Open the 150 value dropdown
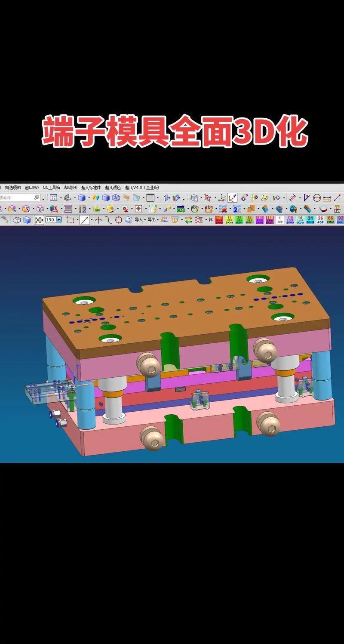Image resolution: width=344 pixels, height=644 pixels. pos(59,220)
